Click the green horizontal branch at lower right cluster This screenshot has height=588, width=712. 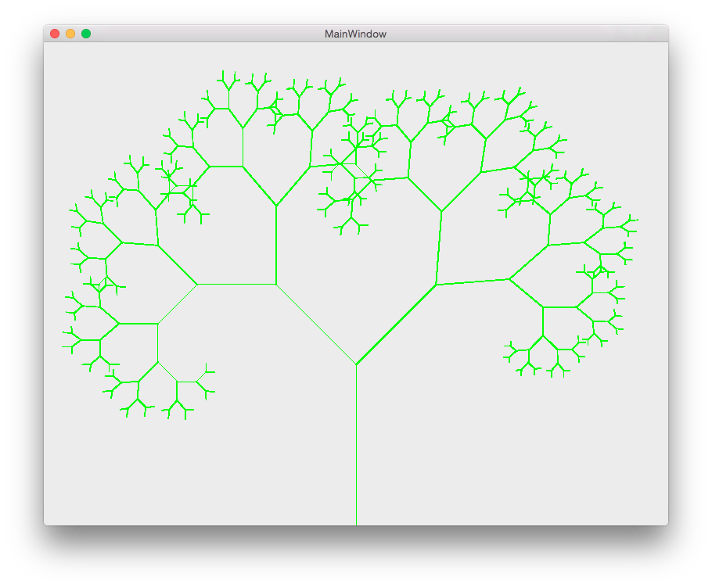click(x=559, y=307)
